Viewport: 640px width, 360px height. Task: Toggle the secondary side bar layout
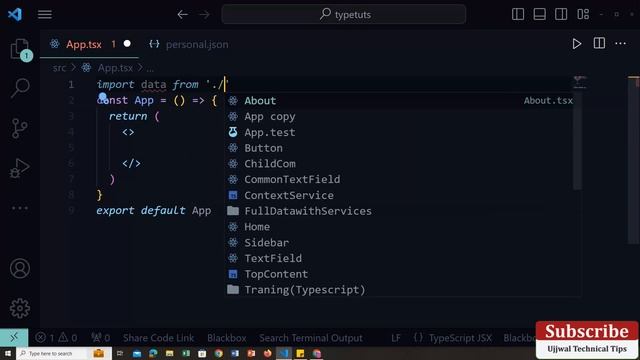561,14
